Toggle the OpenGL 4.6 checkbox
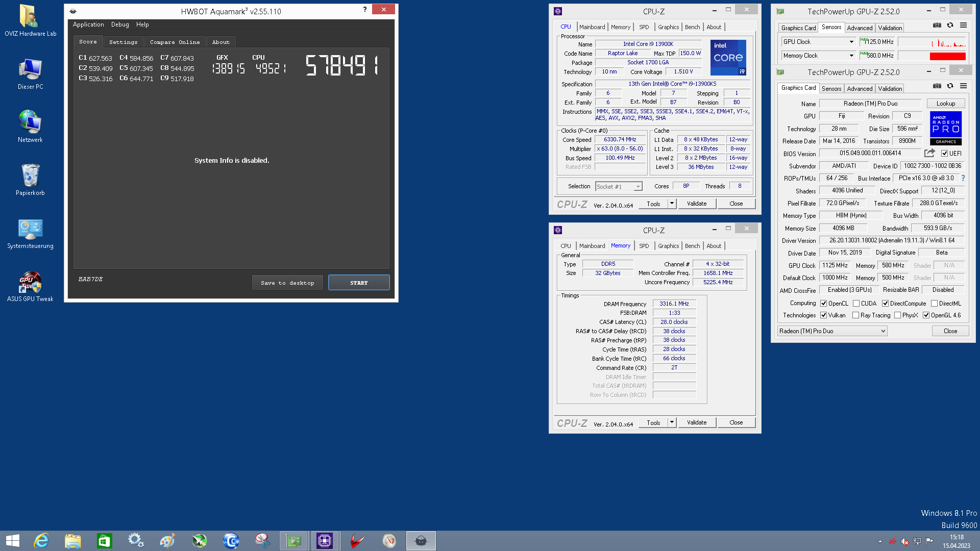The height and width of the screenshot is (551, 980). (x=926, y=315)
